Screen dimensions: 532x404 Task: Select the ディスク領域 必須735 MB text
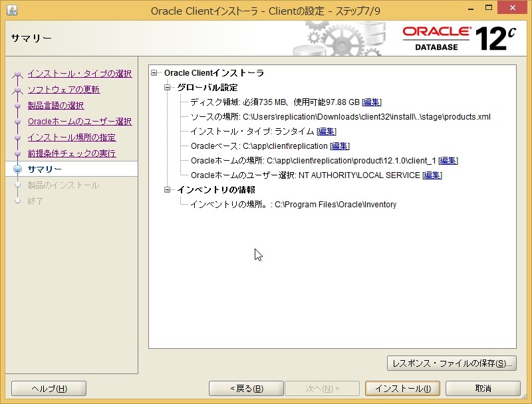[275, 102]
